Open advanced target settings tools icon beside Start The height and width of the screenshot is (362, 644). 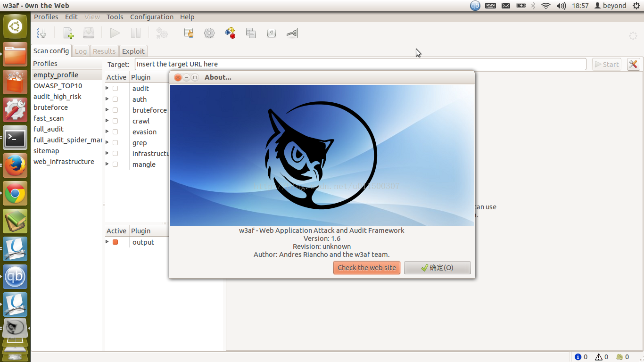point(633,65)
